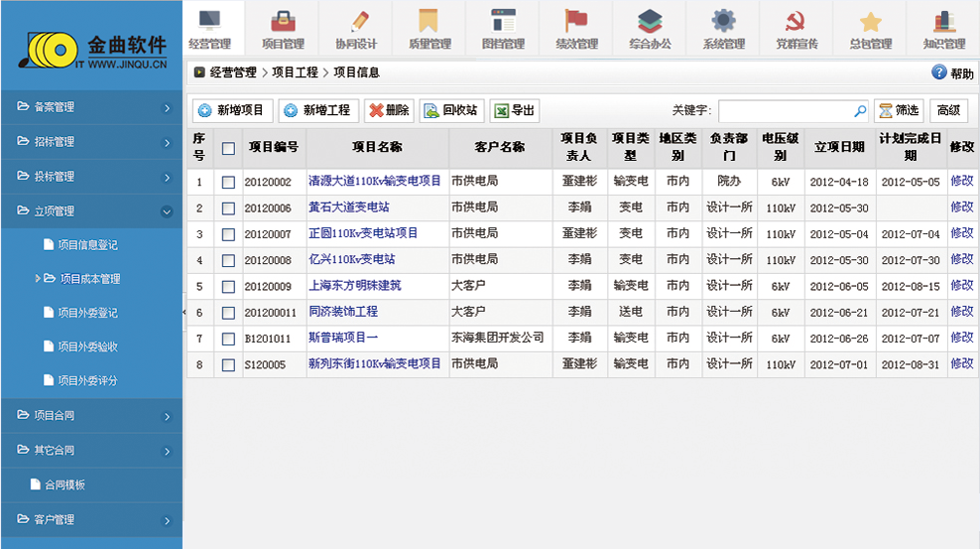Screen dimensions: 980x549
Task: Open the 上海东方明珠建筑 project link
Action: (x=354, y=286)
